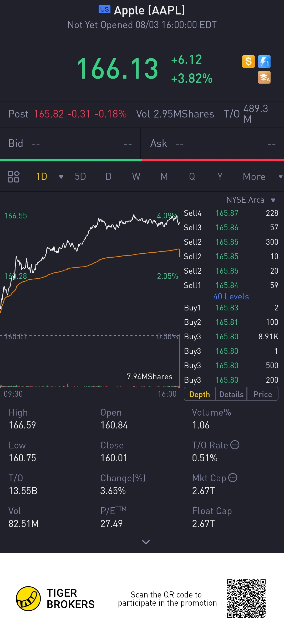This screenshot has width=284, height=644.
Task: Open the 1D timeframe dropdown arrow
Action: pos(61,177)
